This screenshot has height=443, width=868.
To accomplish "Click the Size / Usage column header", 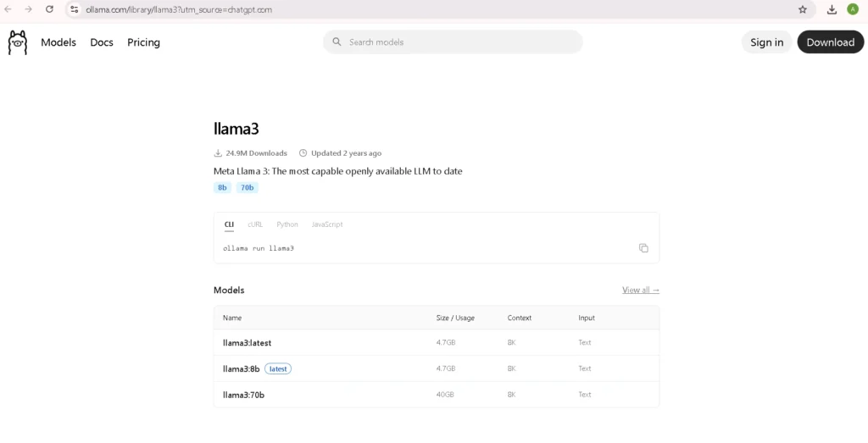I will pos(455,318).
